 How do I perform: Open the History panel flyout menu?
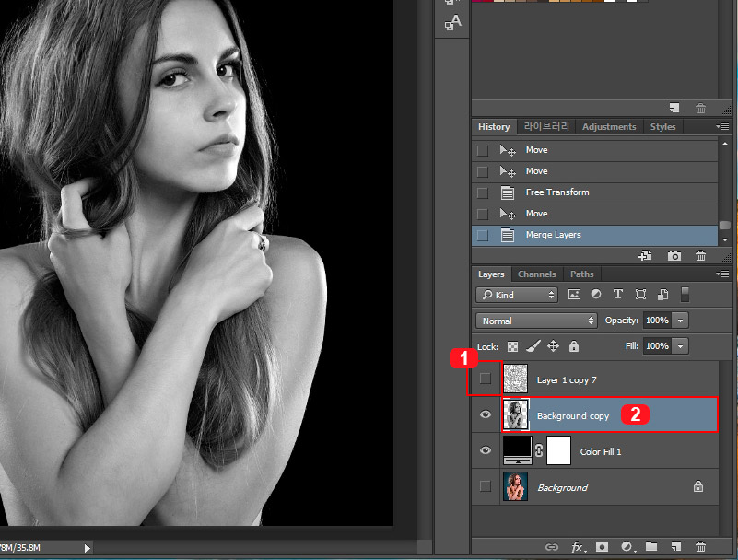tap(722, 126)
